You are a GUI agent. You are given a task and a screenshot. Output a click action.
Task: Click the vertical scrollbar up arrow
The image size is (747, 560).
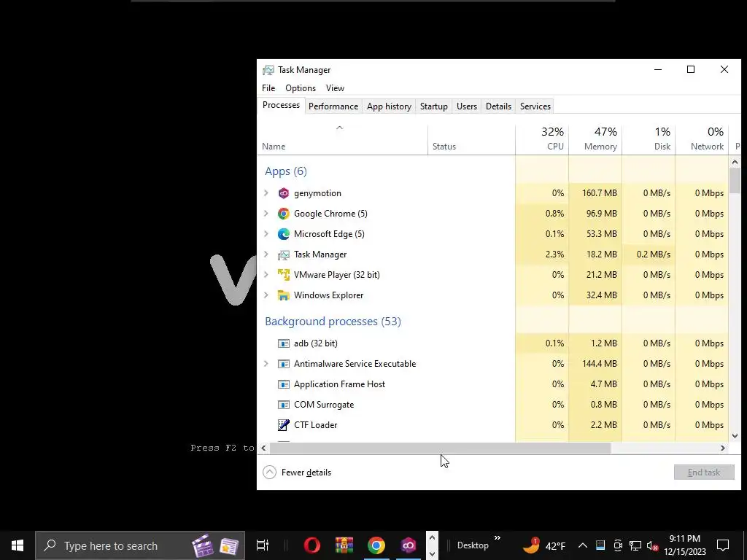point(735,163)
